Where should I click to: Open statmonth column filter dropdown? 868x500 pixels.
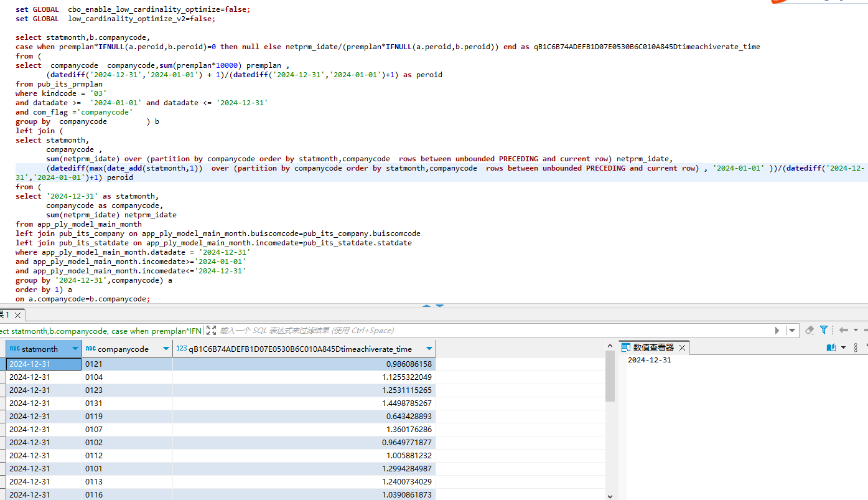[x=75, y=349]
